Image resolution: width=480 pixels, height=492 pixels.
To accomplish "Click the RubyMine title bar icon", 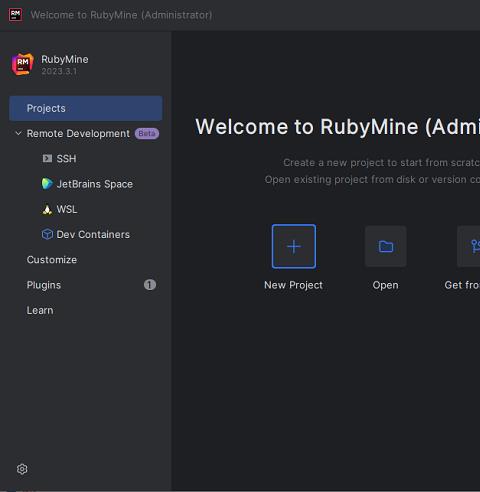I will point(16,15).
